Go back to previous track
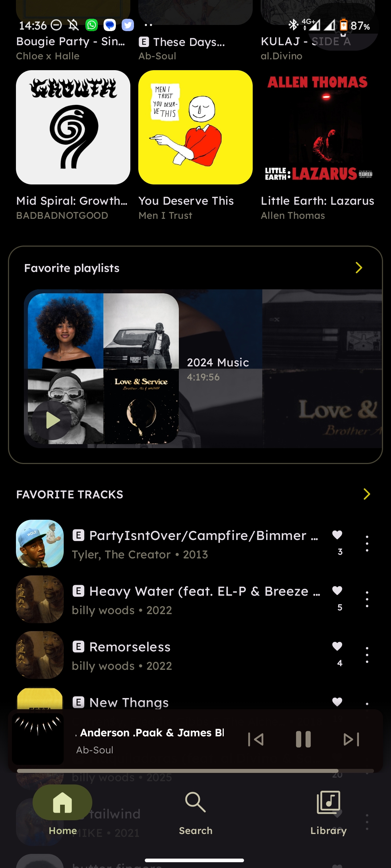 256,739
